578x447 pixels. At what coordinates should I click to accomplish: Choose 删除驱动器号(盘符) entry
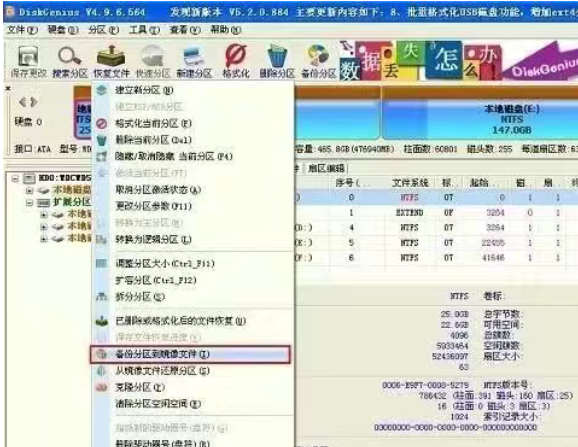tap(193, 443)
